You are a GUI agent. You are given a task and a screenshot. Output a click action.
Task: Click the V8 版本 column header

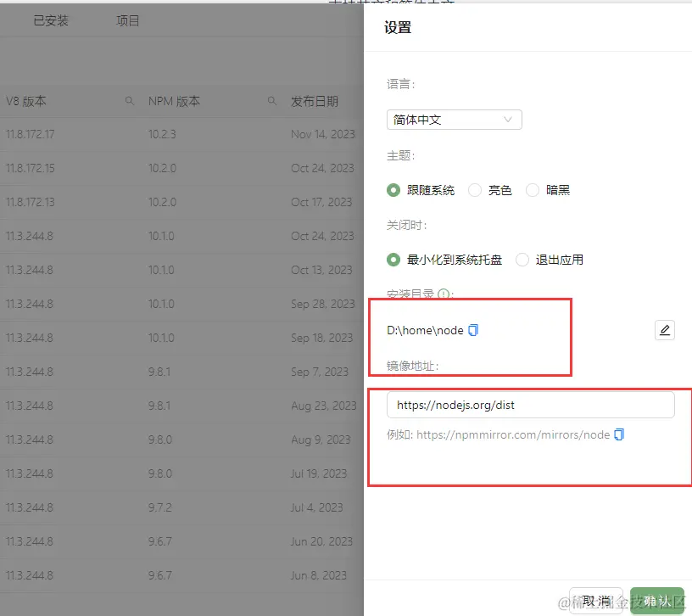(26, 101)
